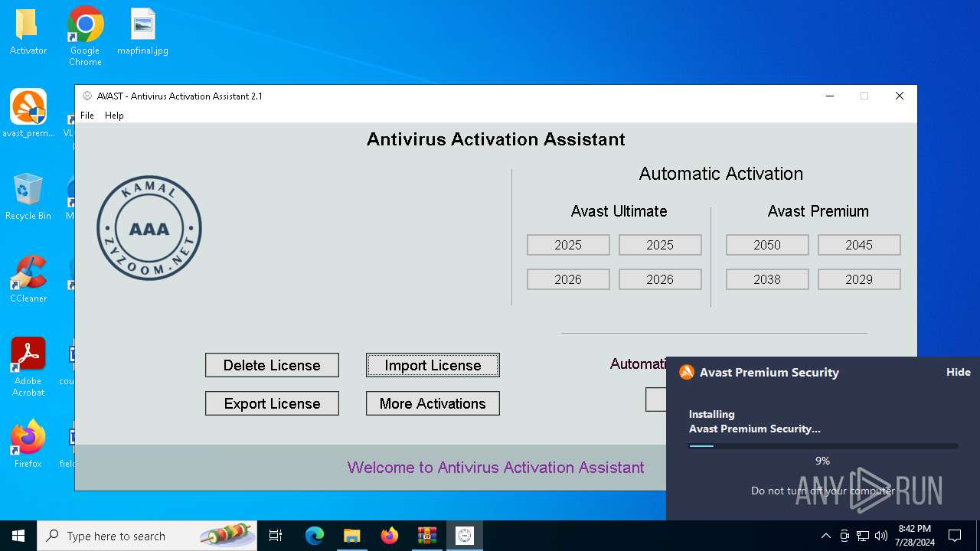Image resolution: width=980 pixels, height=551 pixels.
Task: Click the taskbar search box
Action: 147,536
